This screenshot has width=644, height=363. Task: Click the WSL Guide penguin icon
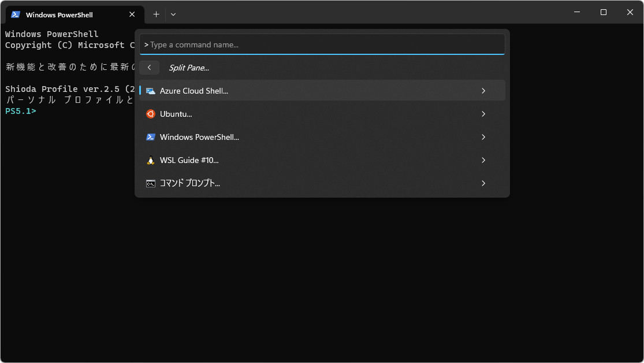[151, 160]
